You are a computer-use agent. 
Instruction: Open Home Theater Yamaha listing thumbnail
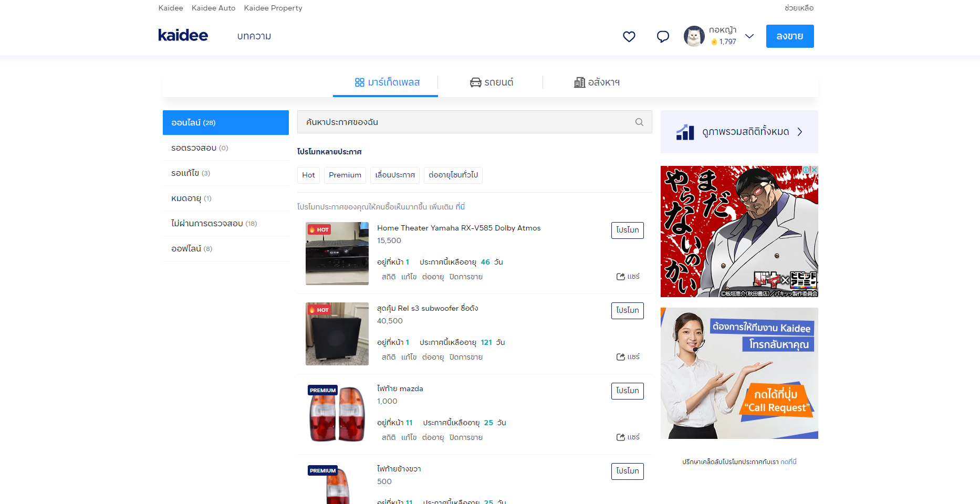pos(337,254)
